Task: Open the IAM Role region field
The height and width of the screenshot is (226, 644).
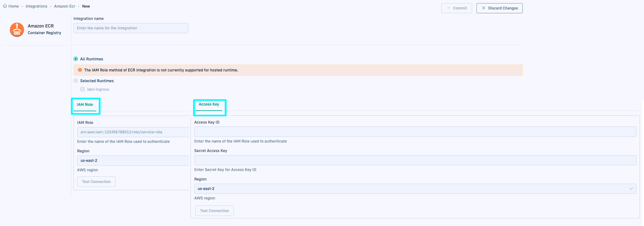Action: pos(133,161)
